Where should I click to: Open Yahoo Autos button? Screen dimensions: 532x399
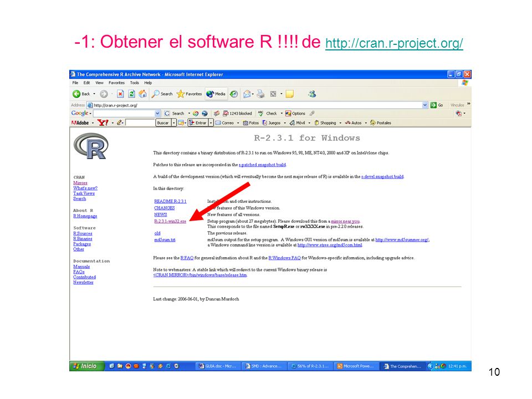tap(353, 123)
